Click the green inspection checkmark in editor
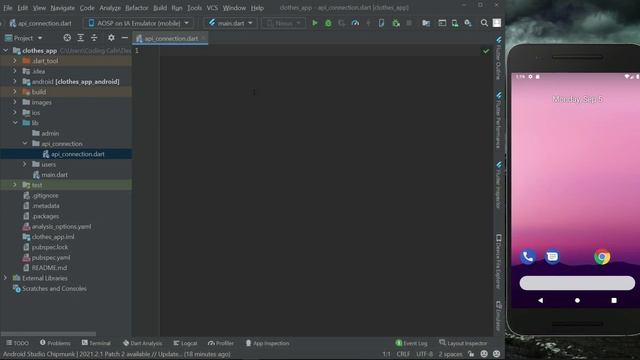The image size is (640, 360). (x=486, y=51)
